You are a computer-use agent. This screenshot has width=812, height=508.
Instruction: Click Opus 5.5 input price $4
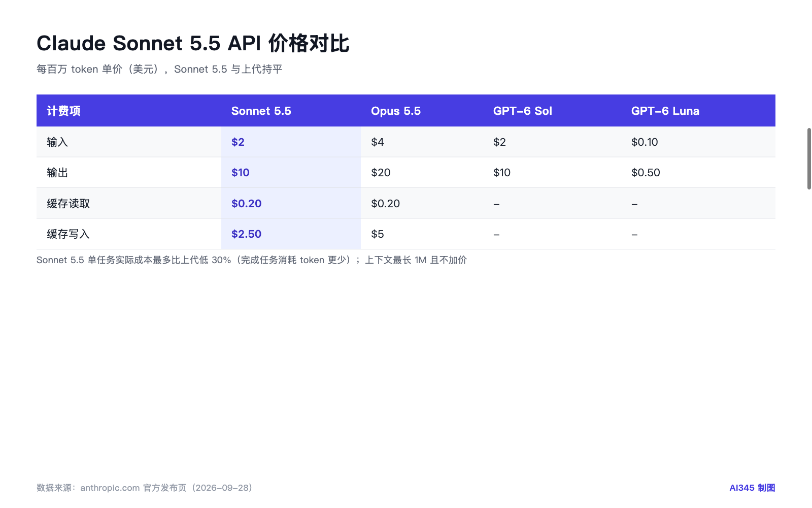click(377, 142)
